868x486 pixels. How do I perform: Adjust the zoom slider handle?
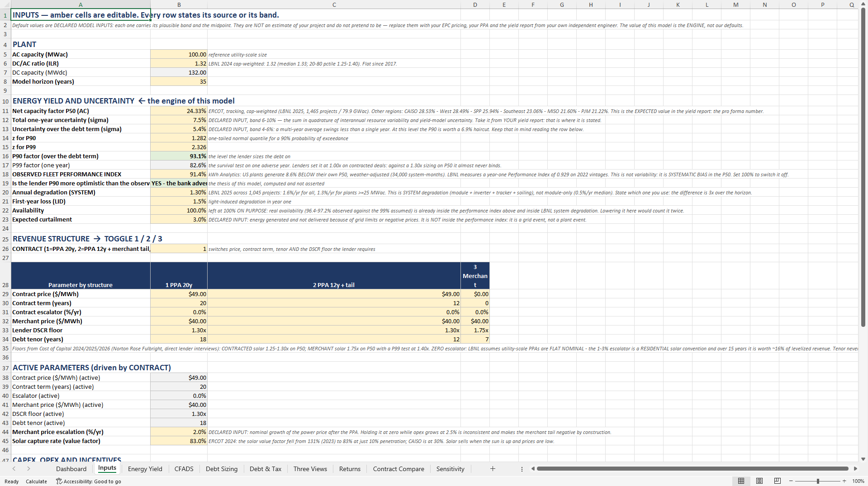818,481
